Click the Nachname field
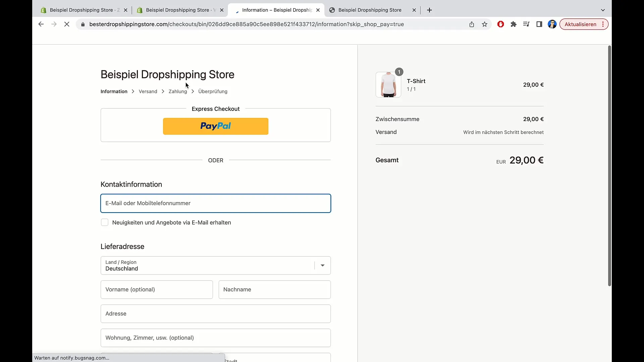This screenshot has height=362, width=644. coord(274,290)
